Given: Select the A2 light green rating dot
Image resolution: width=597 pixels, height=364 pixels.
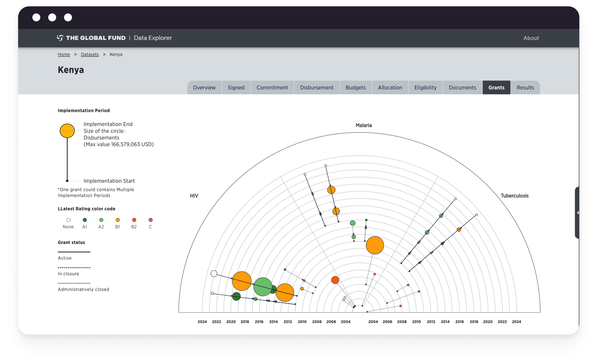Looking at the screenshot, I should click(101, 220).
